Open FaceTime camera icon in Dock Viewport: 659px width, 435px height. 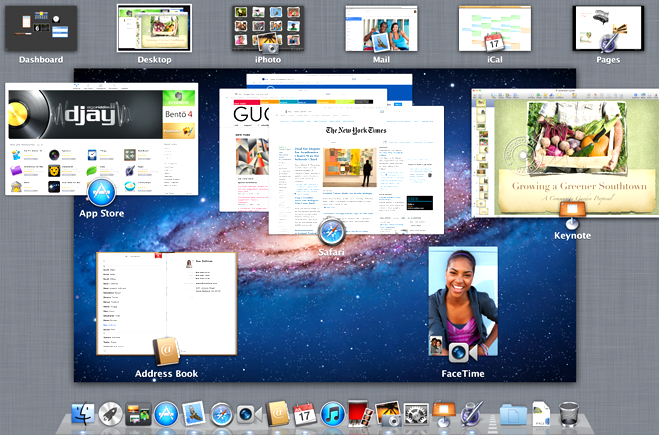[x=249, y=414]
